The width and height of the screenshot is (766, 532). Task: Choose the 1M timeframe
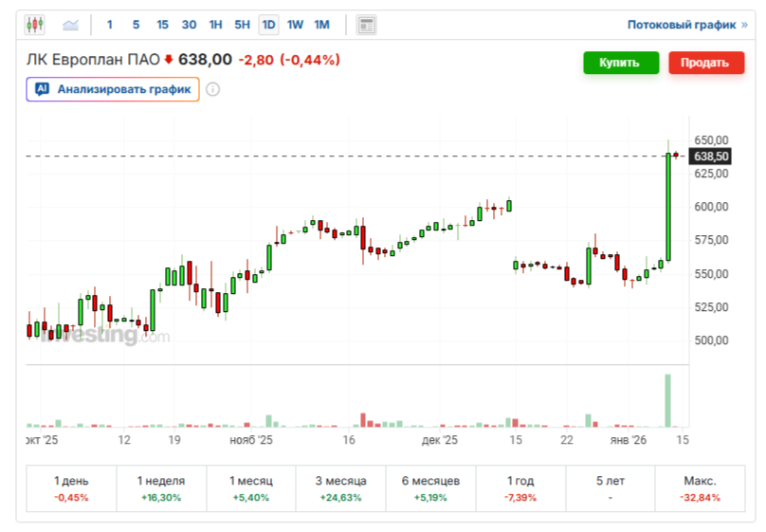[321, 25]
